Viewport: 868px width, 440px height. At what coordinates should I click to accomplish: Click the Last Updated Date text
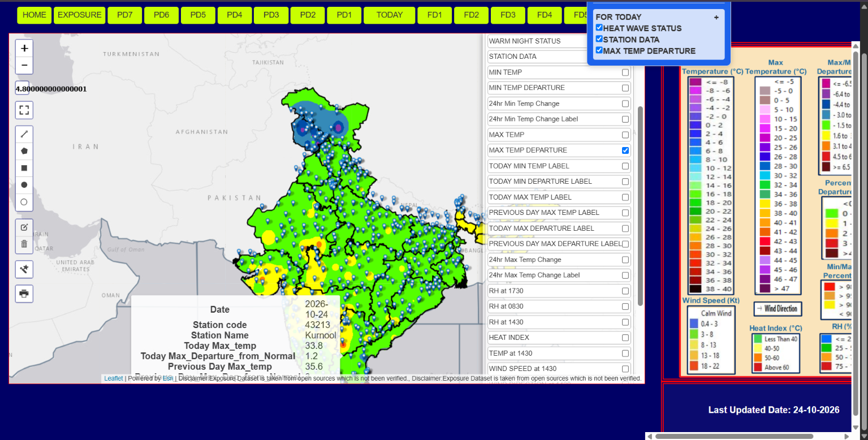click(774, 410)
